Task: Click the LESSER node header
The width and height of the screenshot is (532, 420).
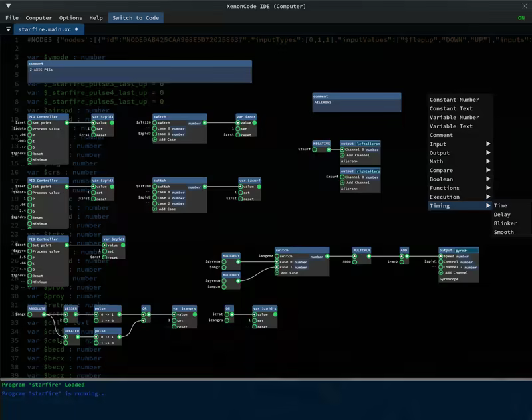Action: [x=70, y=309]
